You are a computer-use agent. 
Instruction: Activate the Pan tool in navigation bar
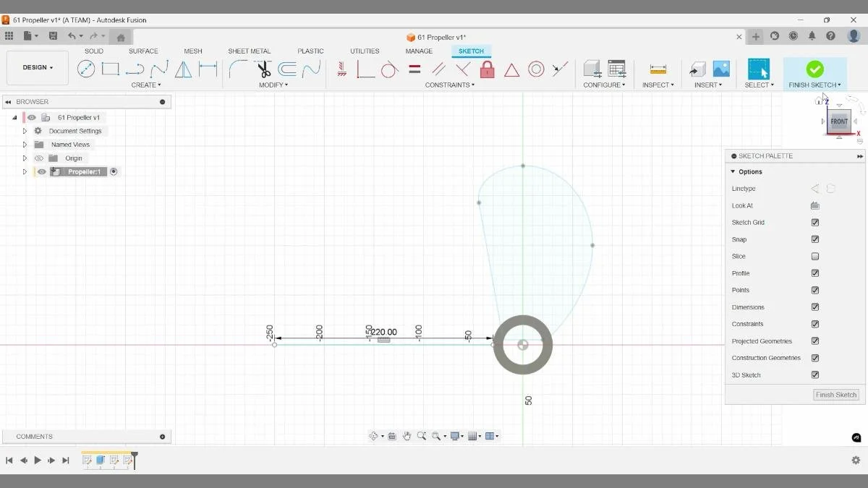[x=408, y=435]
